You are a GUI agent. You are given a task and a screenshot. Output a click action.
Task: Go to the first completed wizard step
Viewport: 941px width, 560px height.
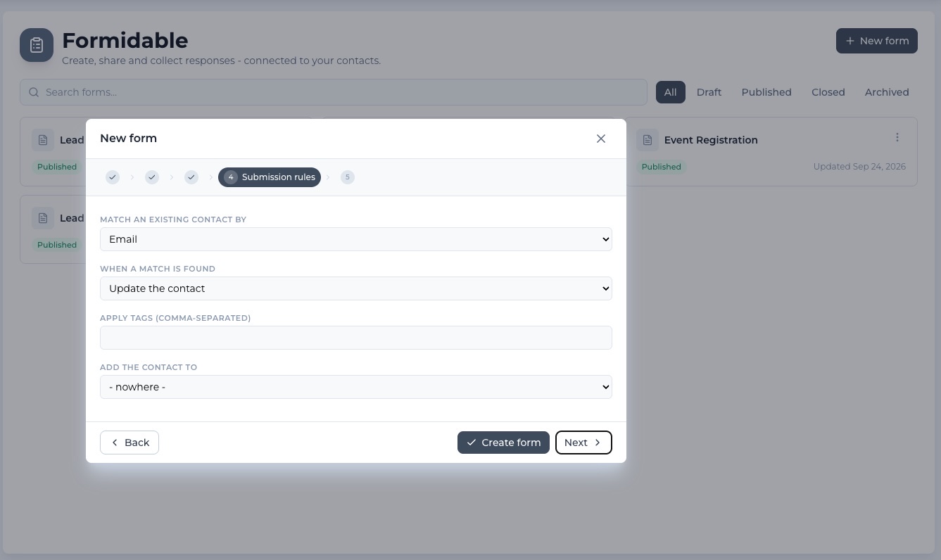coord(113,177)
